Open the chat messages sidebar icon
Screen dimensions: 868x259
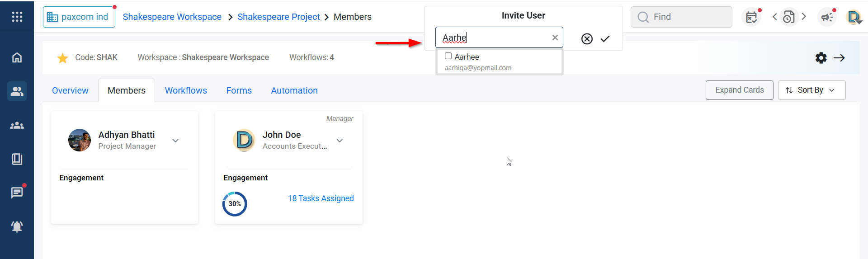tap(17, 193)
